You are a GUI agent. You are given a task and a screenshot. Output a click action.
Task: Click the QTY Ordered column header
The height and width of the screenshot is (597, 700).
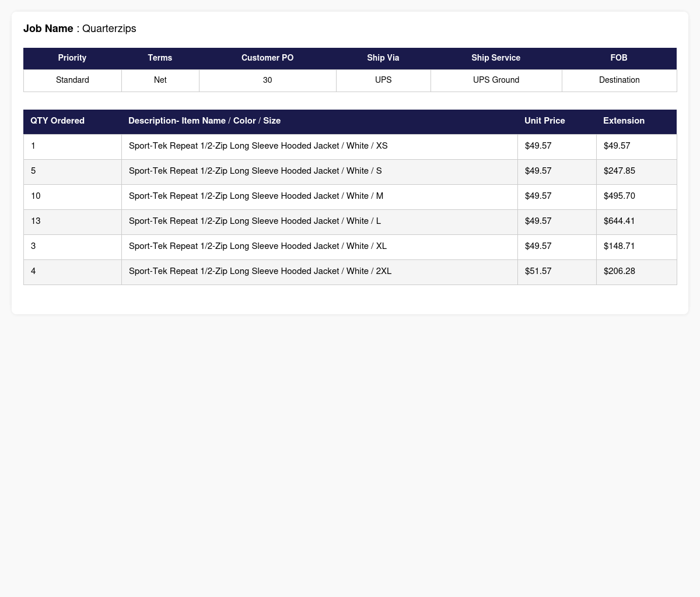tap(72, 121)
